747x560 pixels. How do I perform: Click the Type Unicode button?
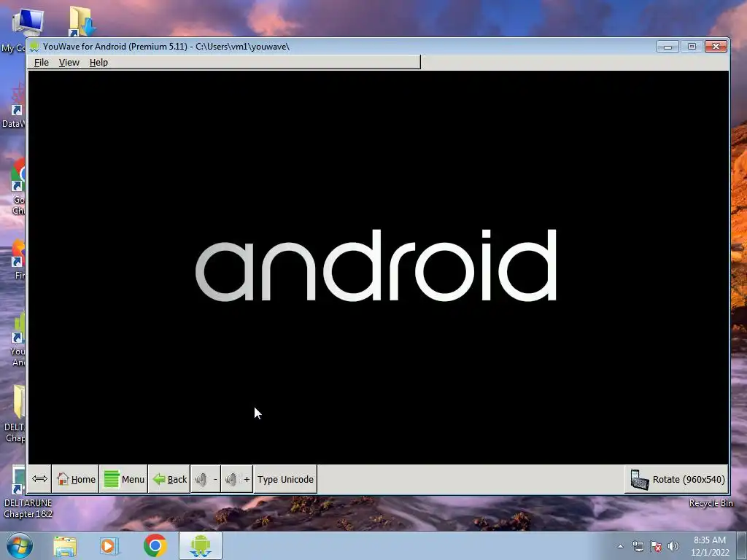[285, 479]
